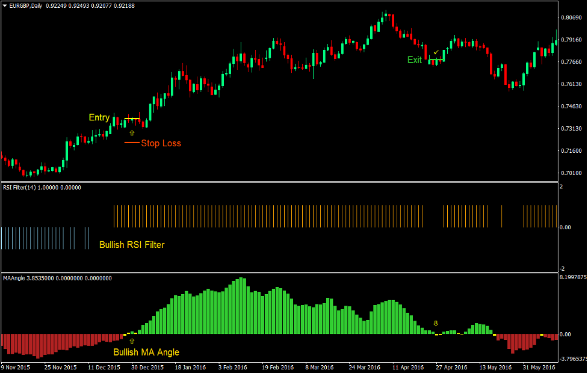Click the Bullish MA Angle label
Screen dimensions: 588x373
click(x=147, y=351)
